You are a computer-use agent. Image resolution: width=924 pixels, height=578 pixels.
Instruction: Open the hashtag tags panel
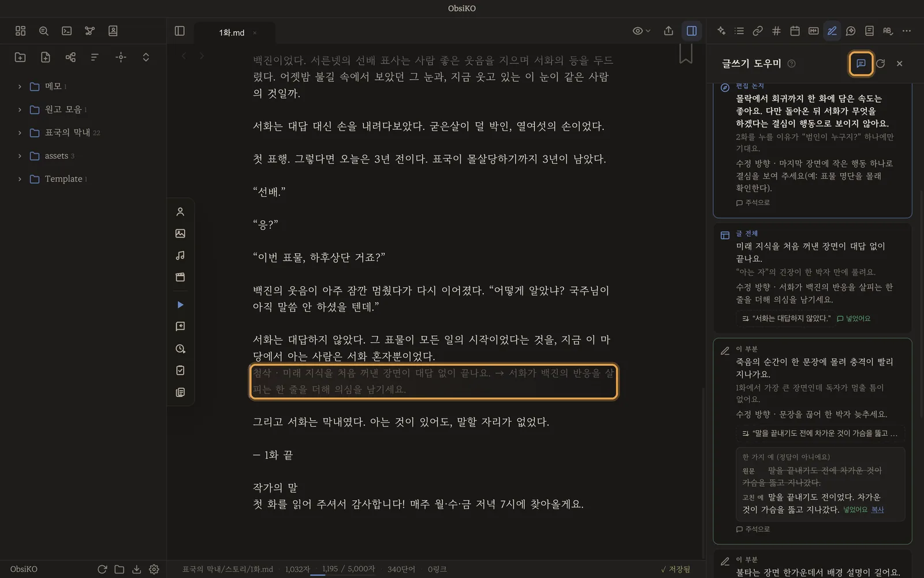[x=776, y=31]
